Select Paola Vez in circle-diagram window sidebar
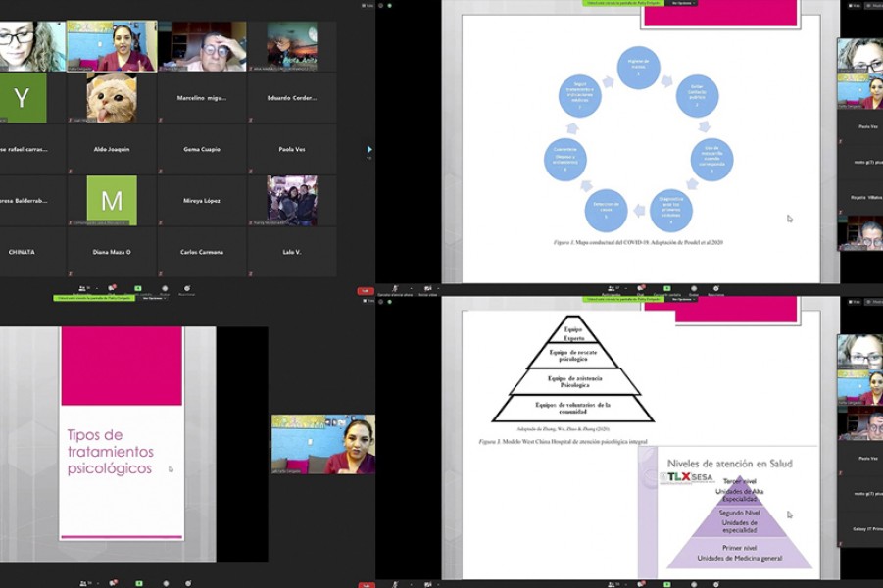 (x=861, y=126)
